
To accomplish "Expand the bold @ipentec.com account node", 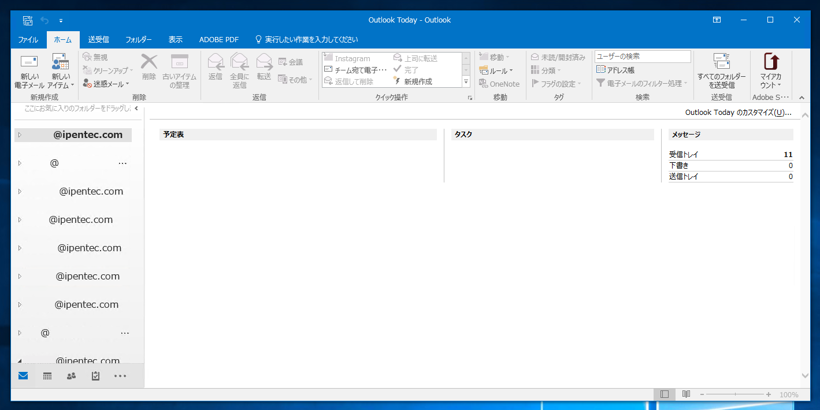I will coord(19,135).
